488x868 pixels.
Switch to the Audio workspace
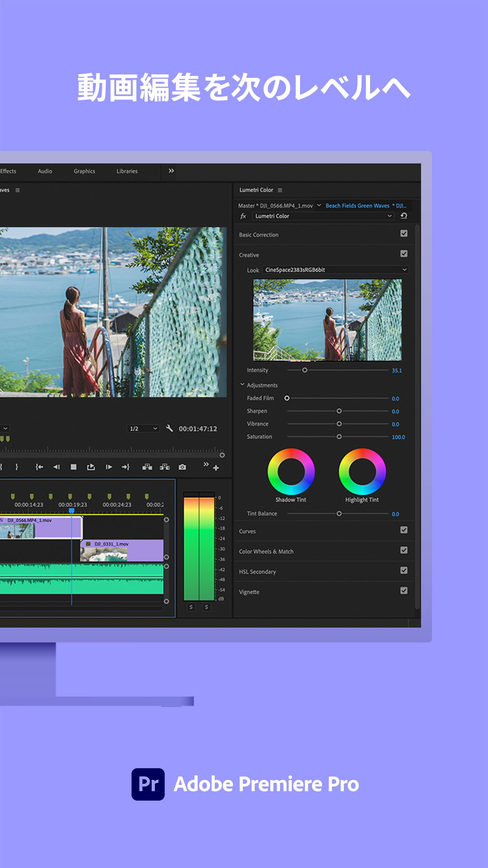pos(45,171)
